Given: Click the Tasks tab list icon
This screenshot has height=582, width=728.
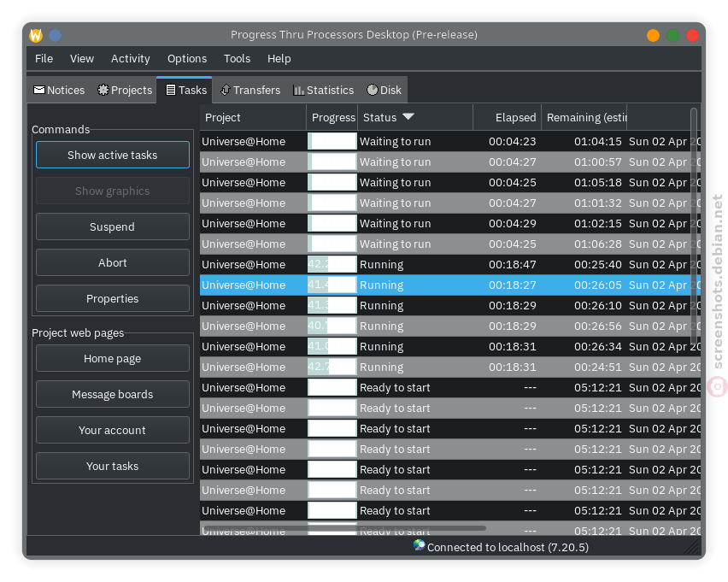Looking at the screenshot, I should point(171,90).
